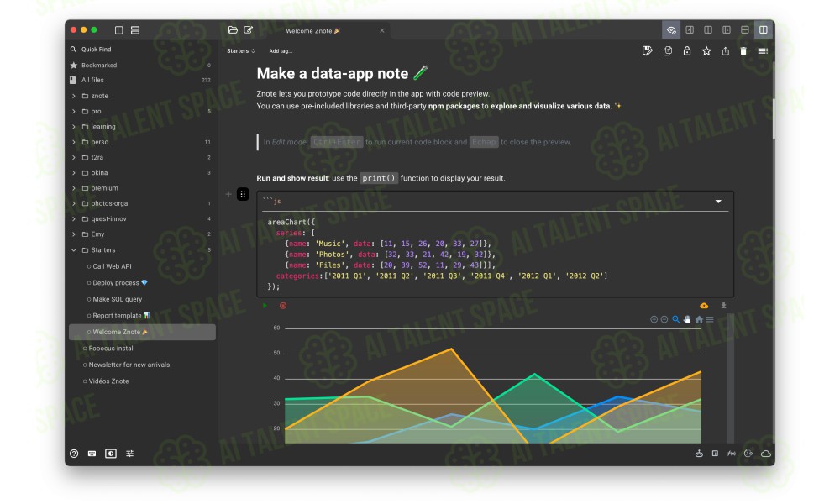The image size is (840, 504).
Task: Select the horizontal split layout icon
Action: click(x=744, y=30)
